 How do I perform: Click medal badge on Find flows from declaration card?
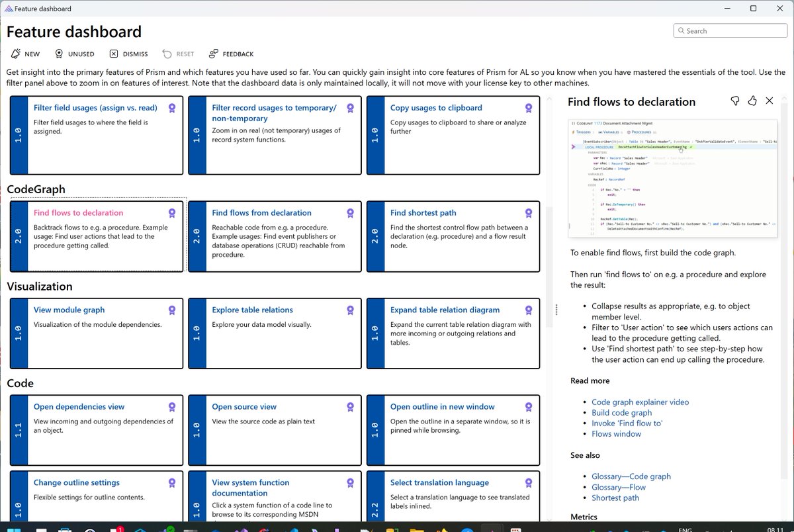[350, 213]
